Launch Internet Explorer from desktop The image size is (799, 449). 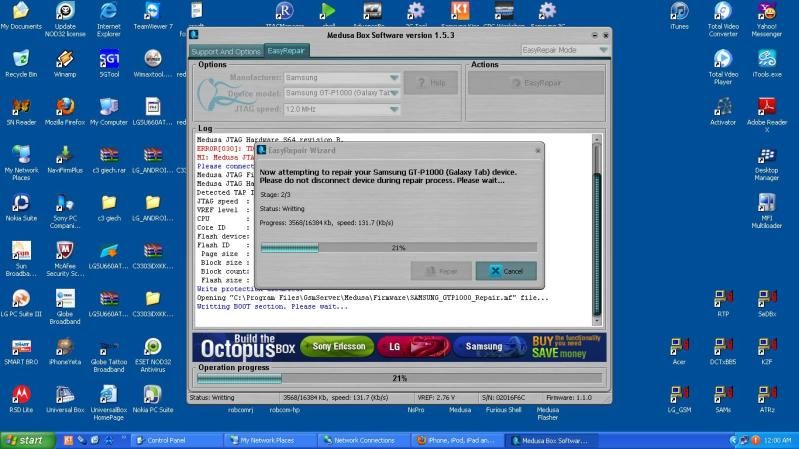tap(109, 19)
